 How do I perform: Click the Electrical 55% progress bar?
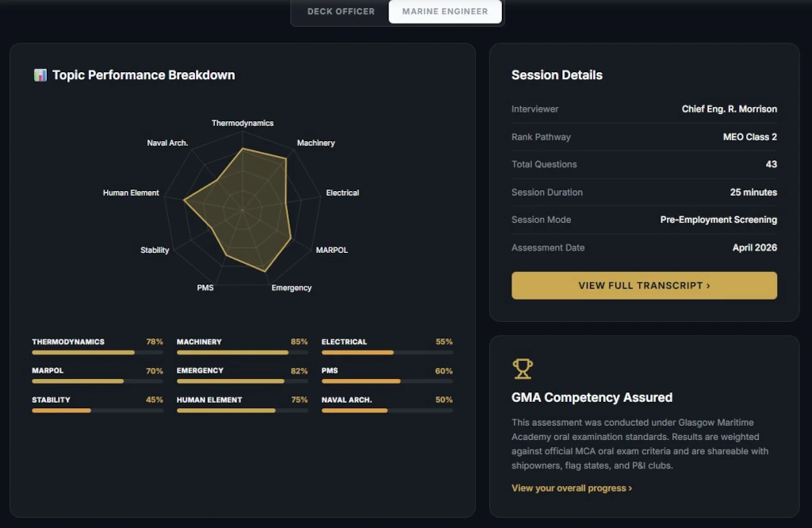point(387,353)
